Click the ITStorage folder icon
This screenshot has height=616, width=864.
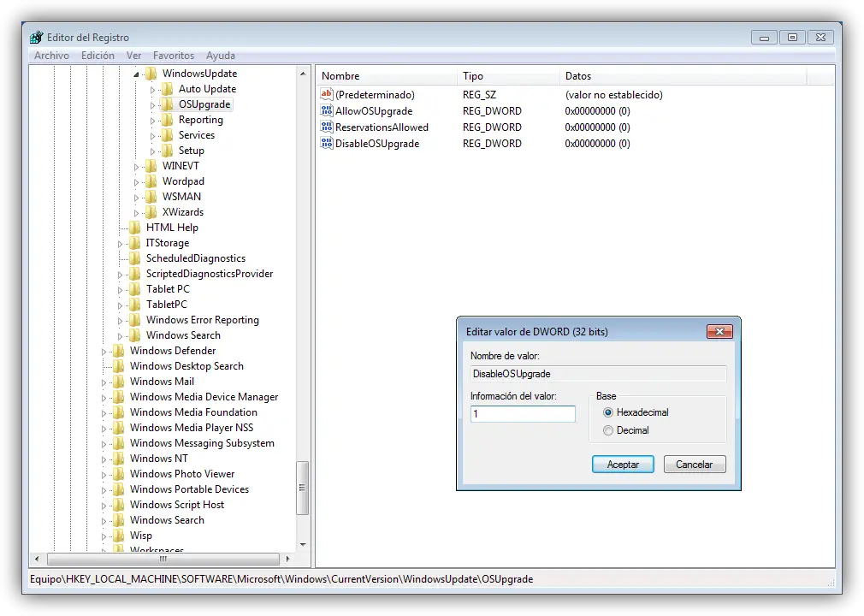(x=134, y=243)
